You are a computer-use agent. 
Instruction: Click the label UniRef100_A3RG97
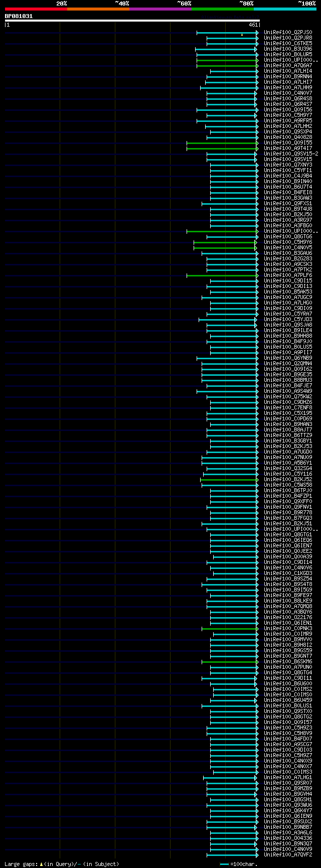coord(288,220)
